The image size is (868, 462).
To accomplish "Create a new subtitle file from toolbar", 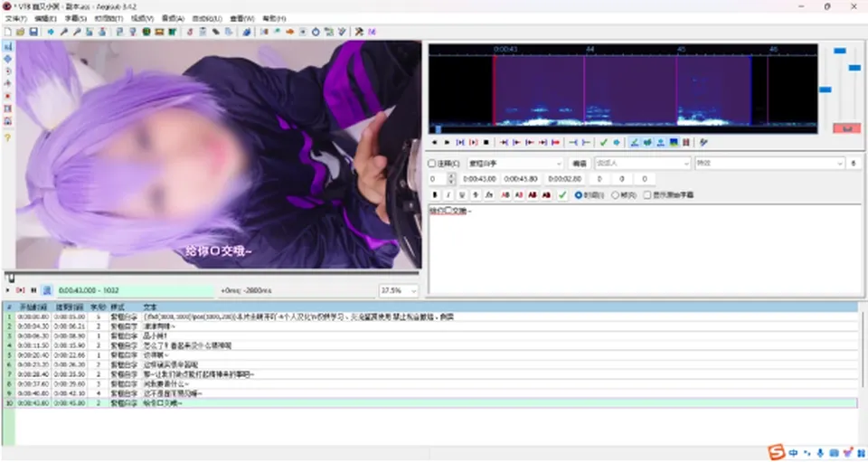I will pos(8,32).
